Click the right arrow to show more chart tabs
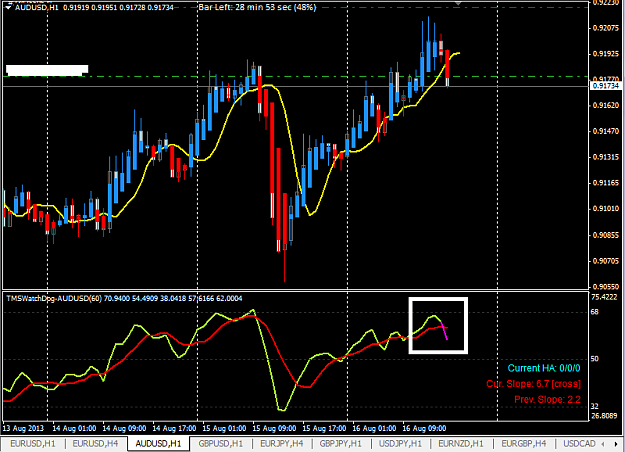Image resolution: width=625 pixels, height=452 pixels. coord(617,444)
